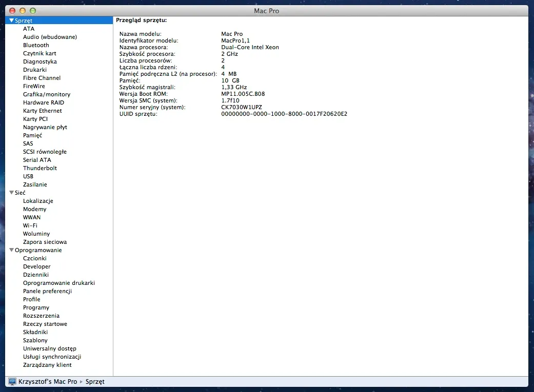534x392 pixels.
Task: Click the memory value 10 GB
Action: pos(230,80)
